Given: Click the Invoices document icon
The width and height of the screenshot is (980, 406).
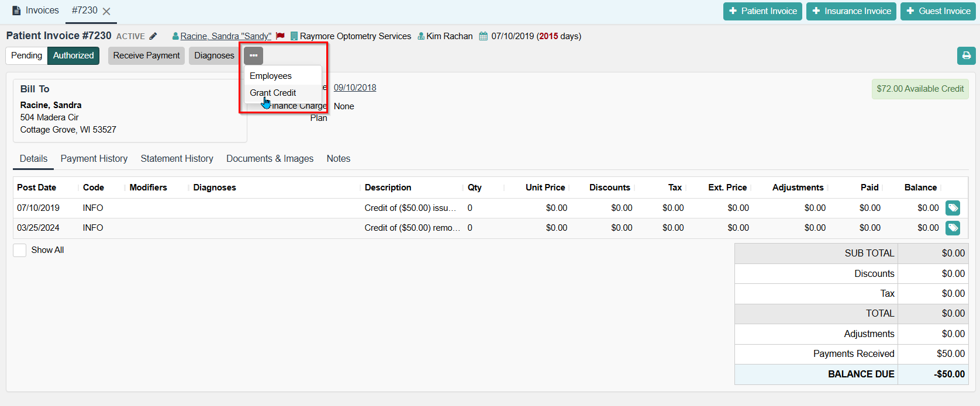Looking at the screenshot, I should coord(16,11).
